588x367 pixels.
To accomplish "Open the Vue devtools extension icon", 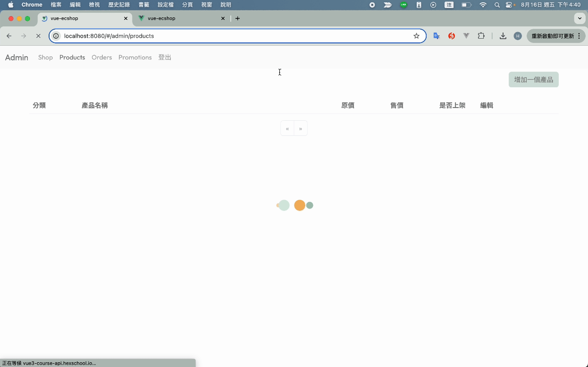I will 466,36.
